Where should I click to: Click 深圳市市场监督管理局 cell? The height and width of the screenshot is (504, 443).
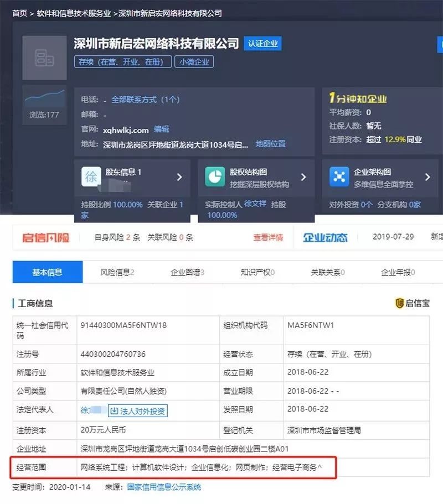324,430
